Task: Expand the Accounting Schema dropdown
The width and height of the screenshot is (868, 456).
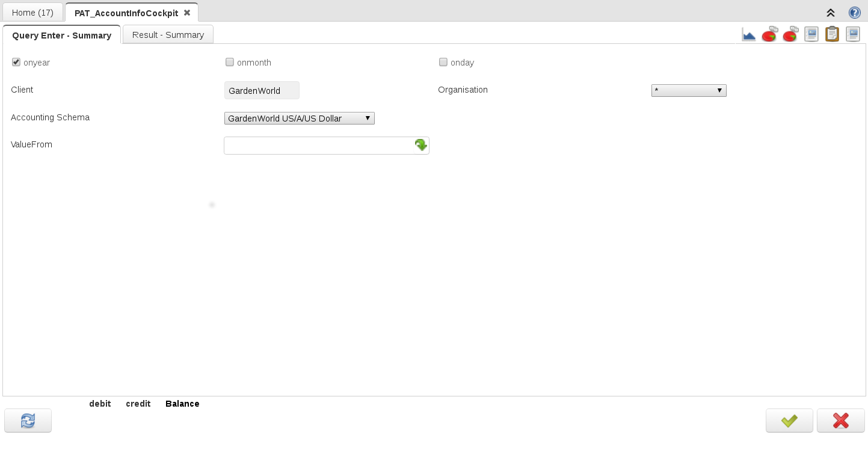Action: pyautogui.click(x=299, y=119)
